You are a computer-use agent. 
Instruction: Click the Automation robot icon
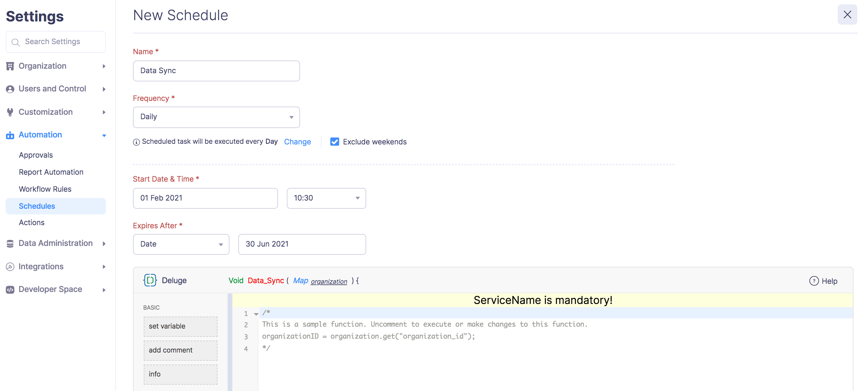pyautogui.click(x=10, y=135)
